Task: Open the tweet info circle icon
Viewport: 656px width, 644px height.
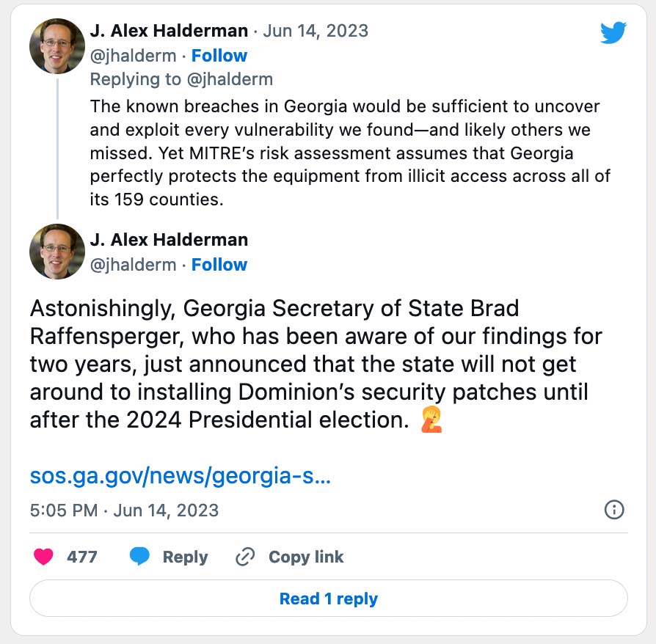Action: click(613, 510)
